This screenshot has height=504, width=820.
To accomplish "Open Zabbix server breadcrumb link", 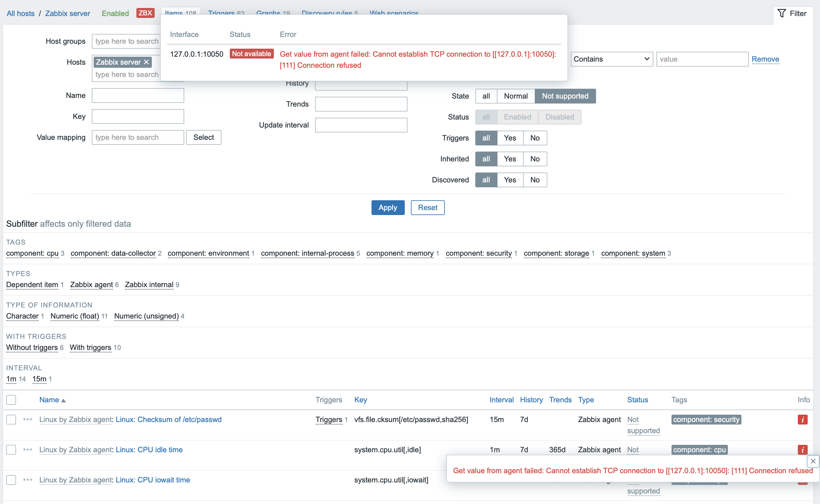I will [x=68, y=13].
